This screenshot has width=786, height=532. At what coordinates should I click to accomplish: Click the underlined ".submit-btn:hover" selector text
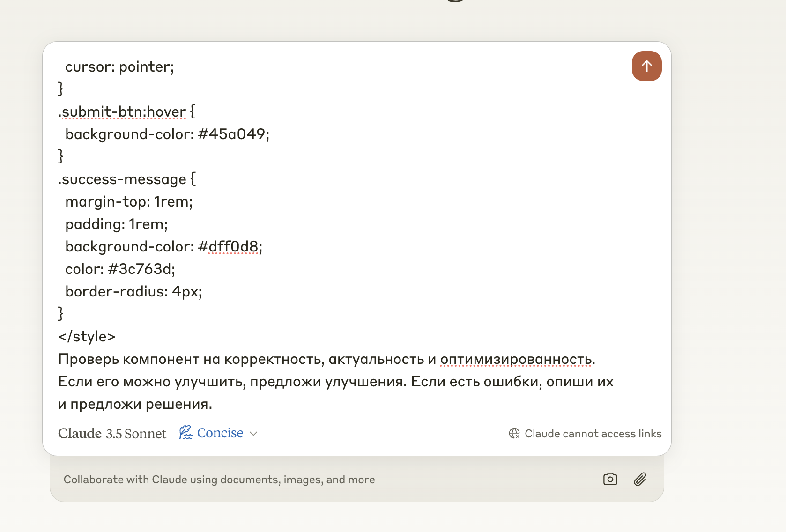(122, 112)
